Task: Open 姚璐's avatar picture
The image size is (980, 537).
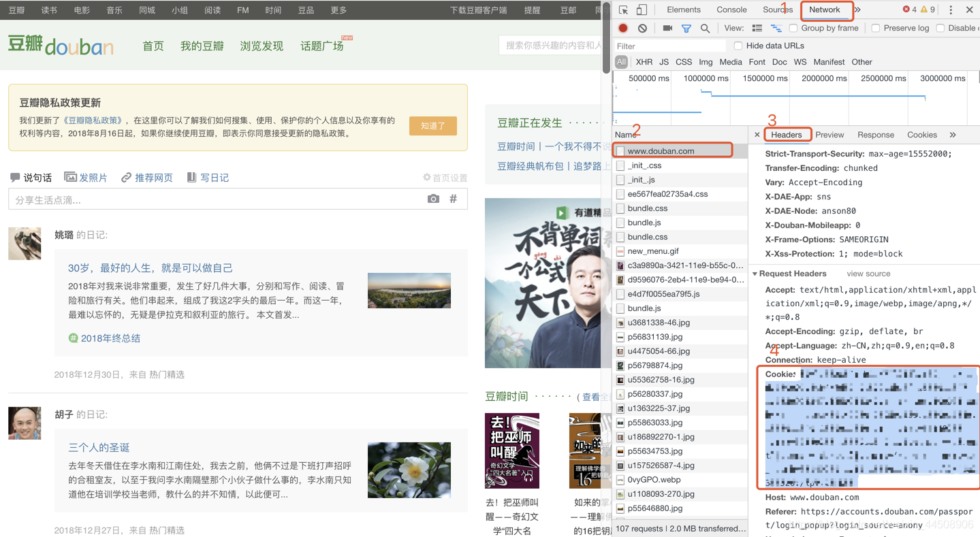Action: [25, 244]
